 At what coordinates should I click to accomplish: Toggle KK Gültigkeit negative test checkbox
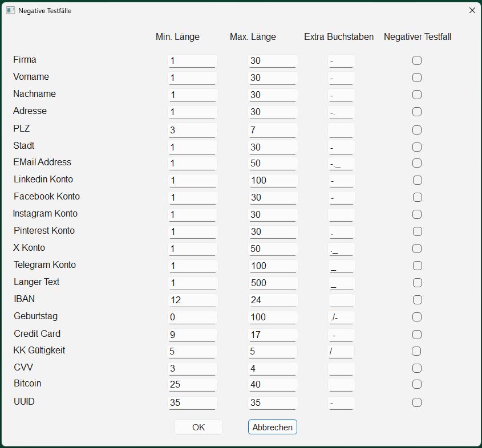tap(416, 351)
